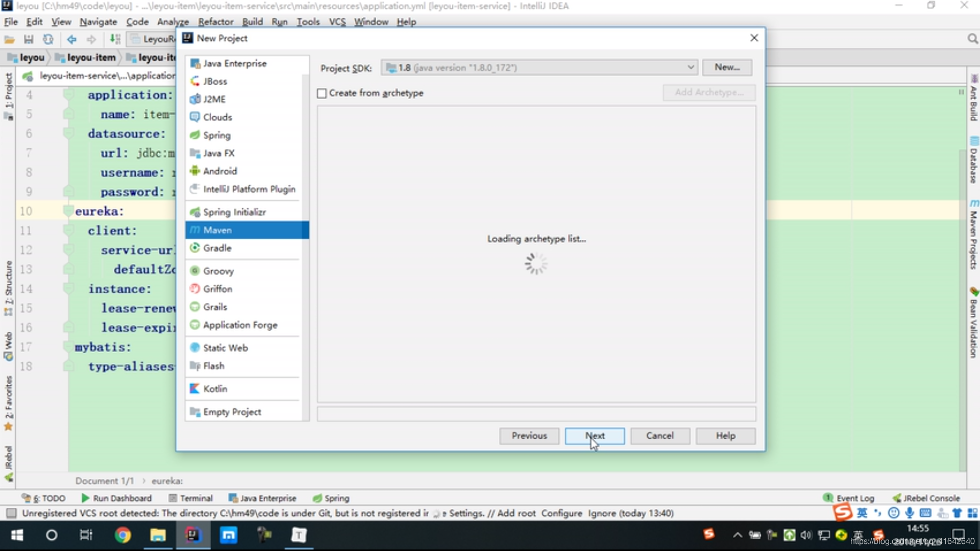Open the Edit menu
This screenshot has width=980, height=551.
coord(34,22)
